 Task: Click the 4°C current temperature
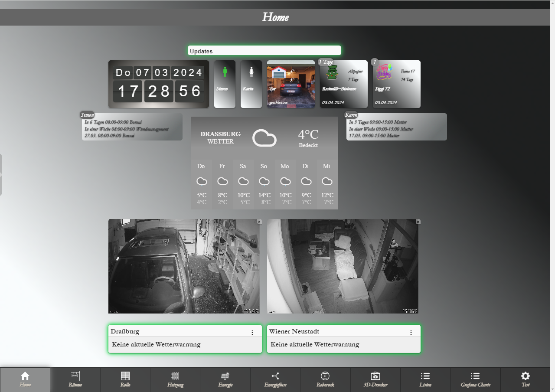point(308,134)
